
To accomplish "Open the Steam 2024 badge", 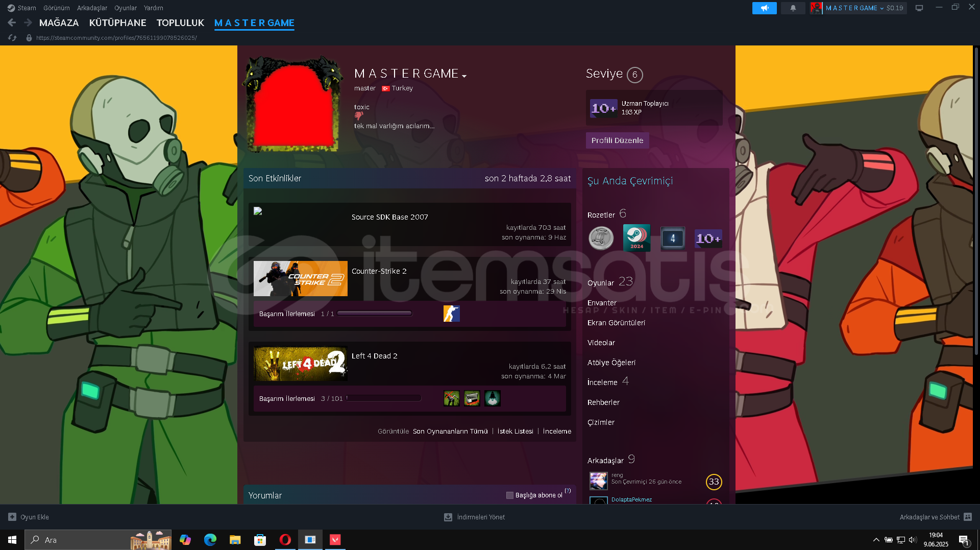I will [637, 238].
